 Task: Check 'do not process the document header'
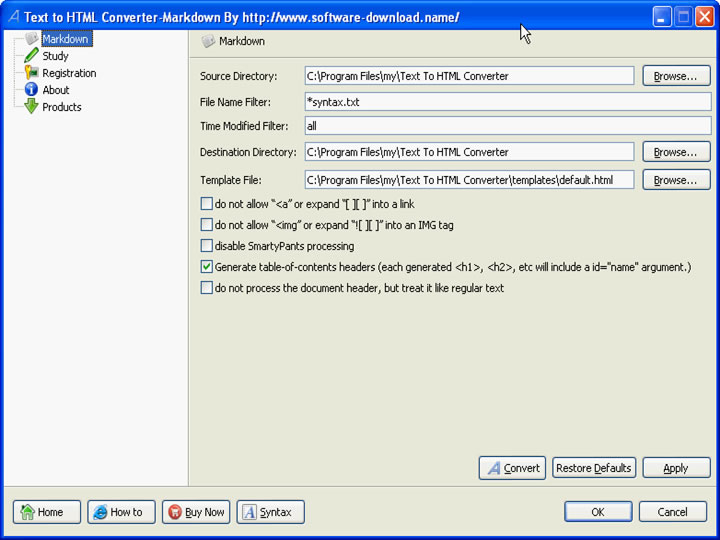point(207,288)
